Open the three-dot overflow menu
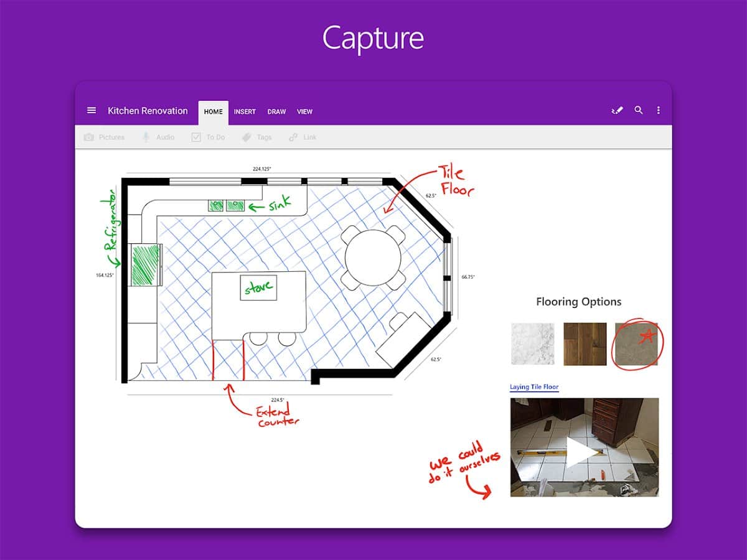This screenshot has height=560, width=747. 659,111
